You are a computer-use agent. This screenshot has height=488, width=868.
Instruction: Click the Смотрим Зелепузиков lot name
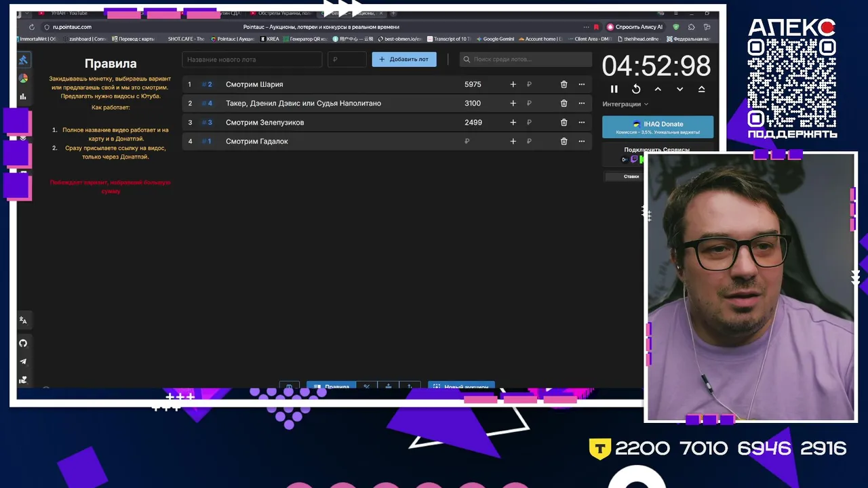[264, 122]
